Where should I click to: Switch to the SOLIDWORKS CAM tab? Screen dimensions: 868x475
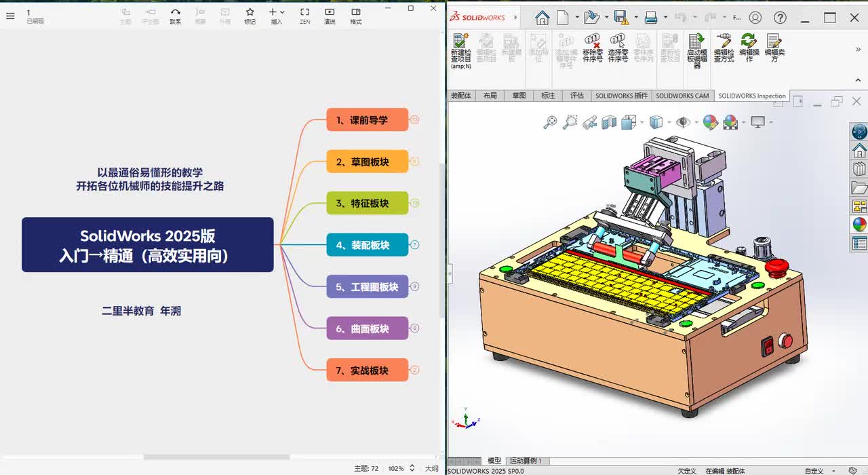pos(682,96)
